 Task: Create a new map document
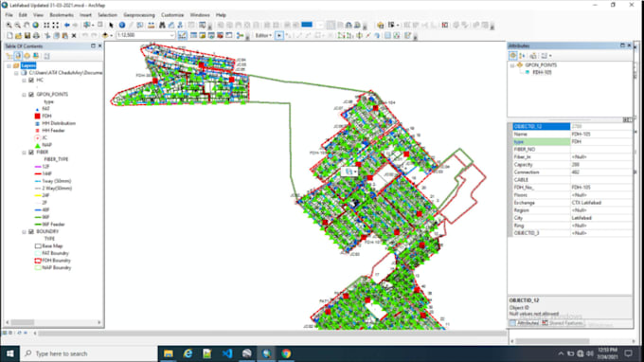coord(9,36)
